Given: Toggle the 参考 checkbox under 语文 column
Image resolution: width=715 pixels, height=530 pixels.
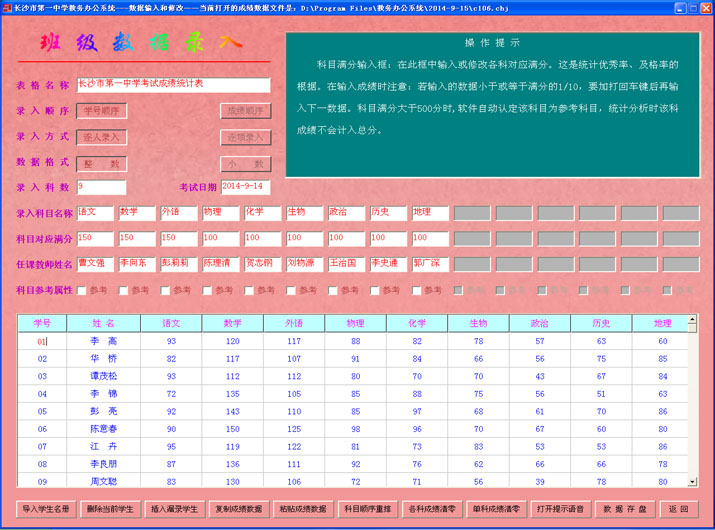Looking at the screenshot, I should (x=81, y=291).
